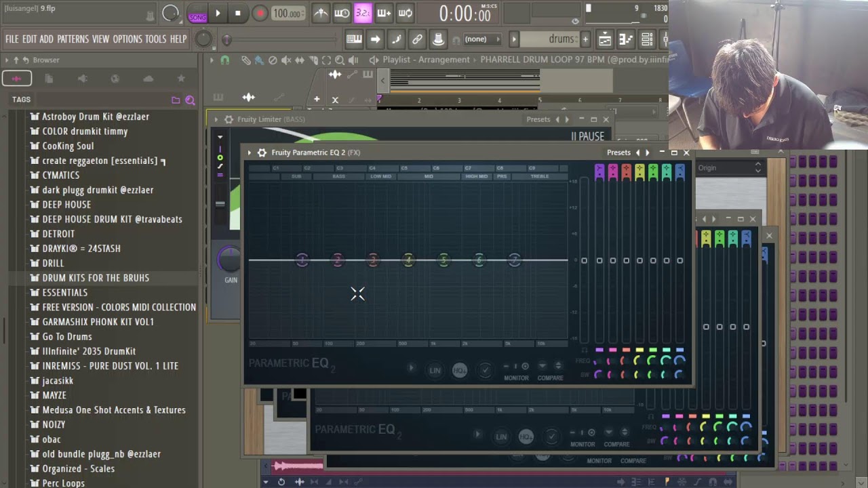868x488 pixels.
Task: Toggle the LIN button in Parametric EQ 2
Action: 435,371
